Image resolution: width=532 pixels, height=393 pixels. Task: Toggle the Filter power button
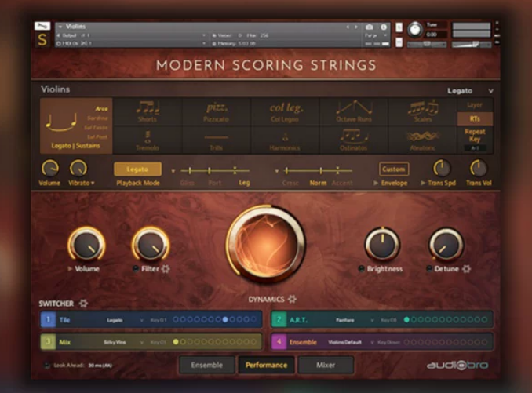136,269
